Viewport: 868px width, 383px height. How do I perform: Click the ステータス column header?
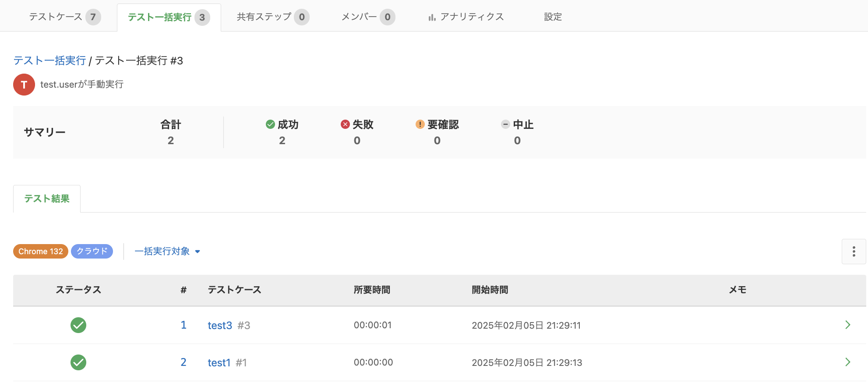[x=78, y=290]
